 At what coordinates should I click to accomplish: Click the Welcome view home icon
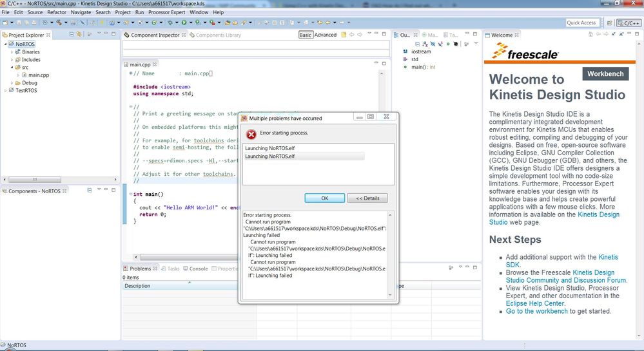click(590, 35)
